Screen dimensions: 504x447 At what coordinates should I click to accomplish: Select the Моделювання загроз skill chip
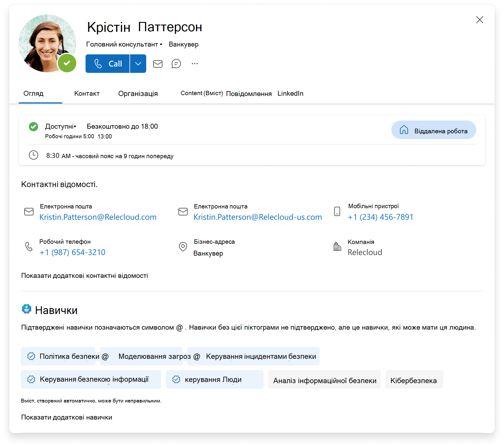coord(141,356)
